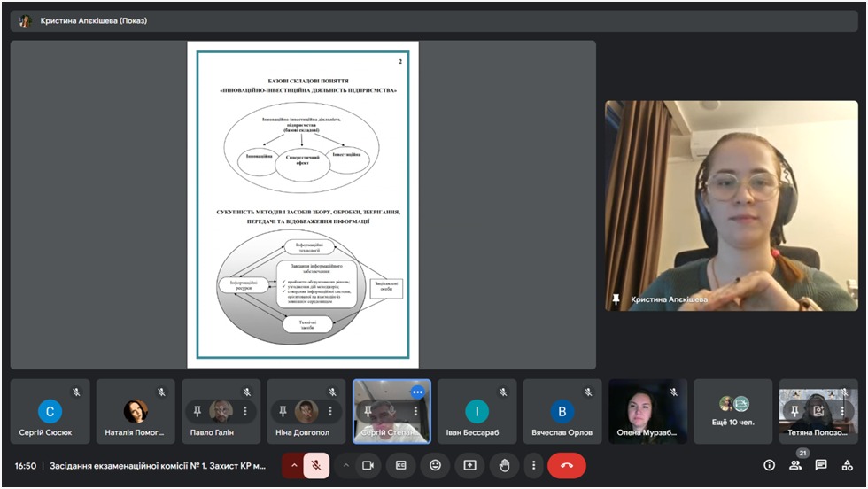
Task: Leave the call with red hang-up button
Action: click(567, 465)
